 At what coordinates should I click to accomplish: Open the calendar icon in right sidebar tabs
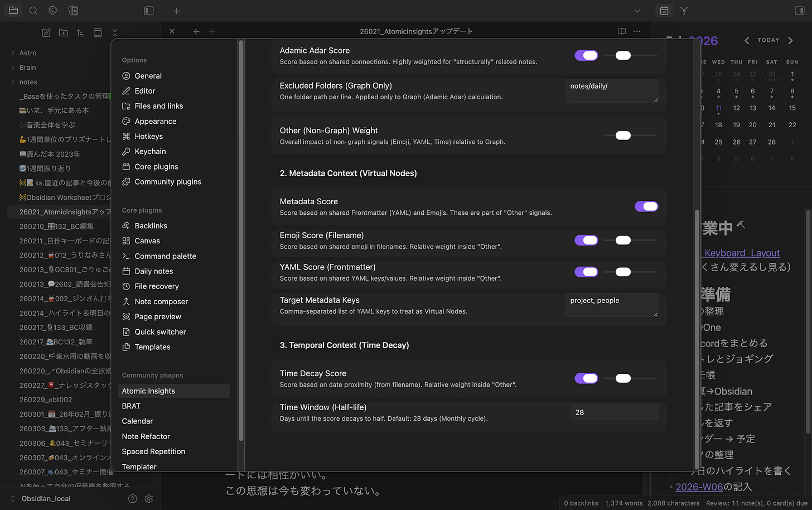coord(664,11)
